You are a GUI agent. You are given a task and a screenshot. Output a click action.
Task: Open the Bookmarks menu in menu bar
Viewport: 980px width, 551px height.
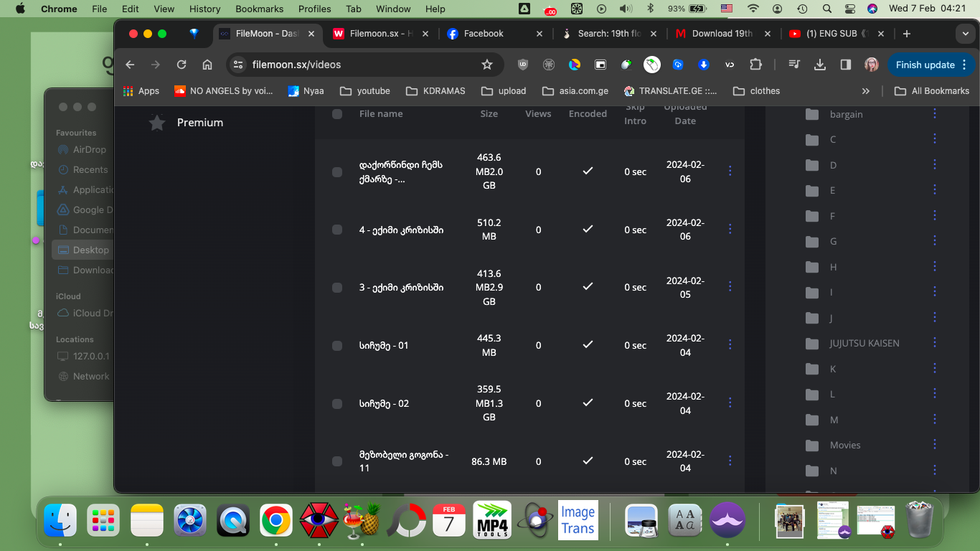coord(259,9)
